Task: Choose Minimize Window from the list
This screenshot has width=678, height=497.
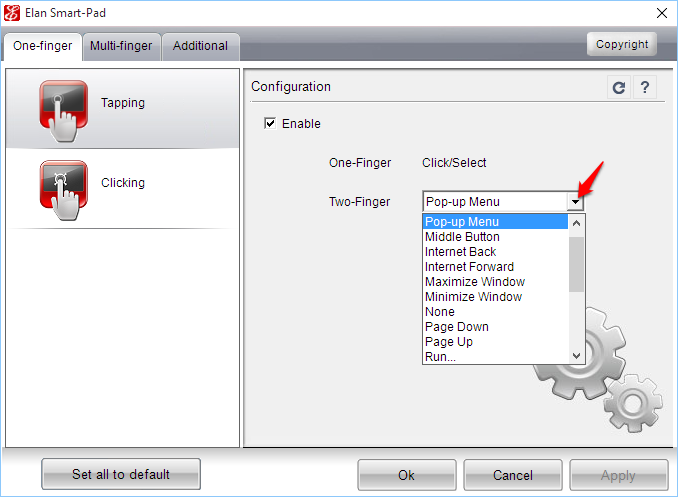Action: [x=495, y=297]
